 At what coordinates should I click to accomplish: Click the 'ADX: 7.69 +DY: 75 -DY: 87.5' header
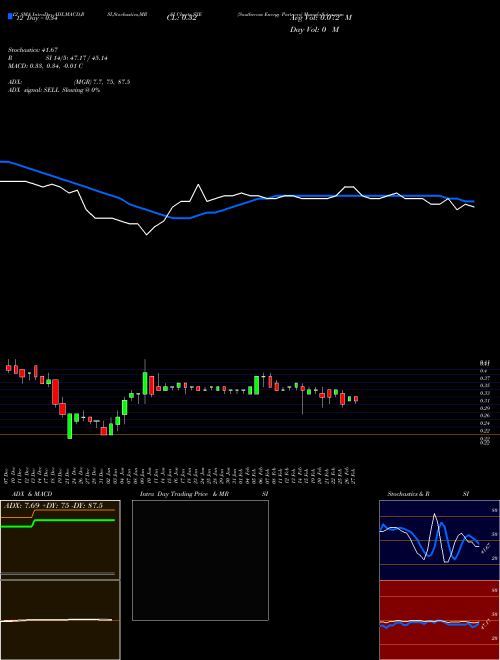[x=53, y=506]
